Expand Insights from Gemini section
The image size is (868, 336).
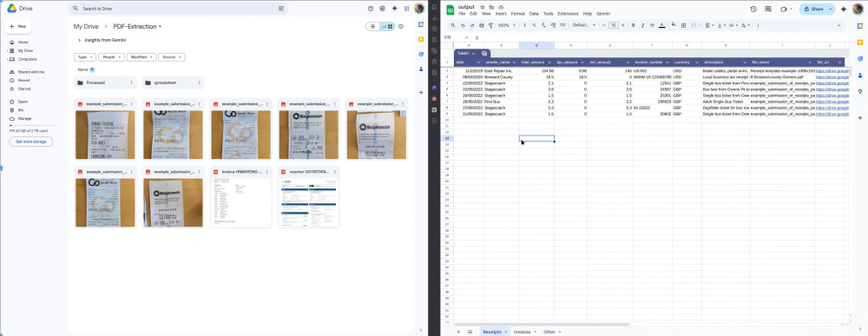(x=79, y=41)
